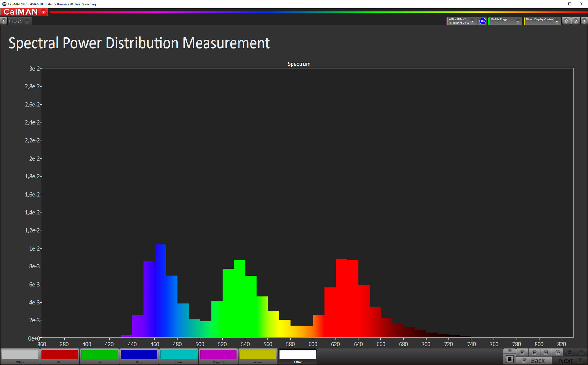588x365 pixels.
Task: Click the play read series button
Action: 534,352
